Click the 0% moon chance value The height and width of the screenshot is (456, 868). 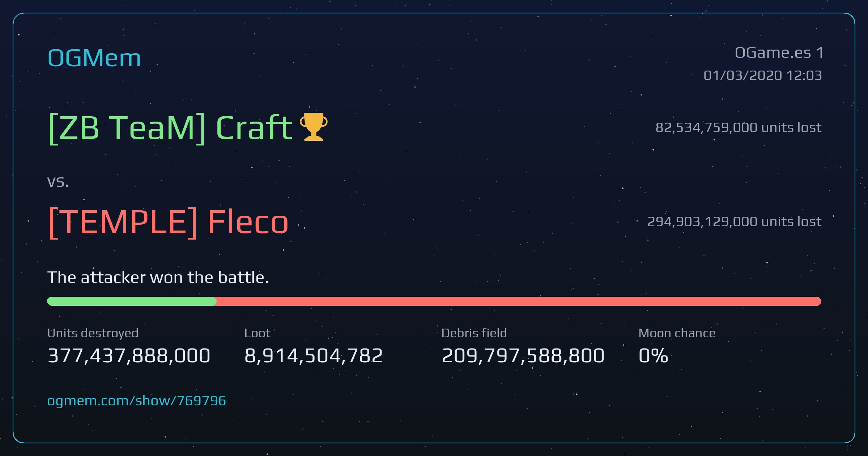click(x=653, y=355)
